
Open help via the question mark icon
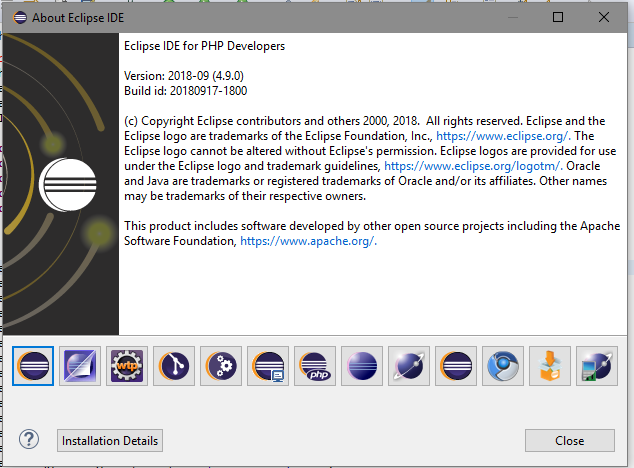click(x=29, y=439)
